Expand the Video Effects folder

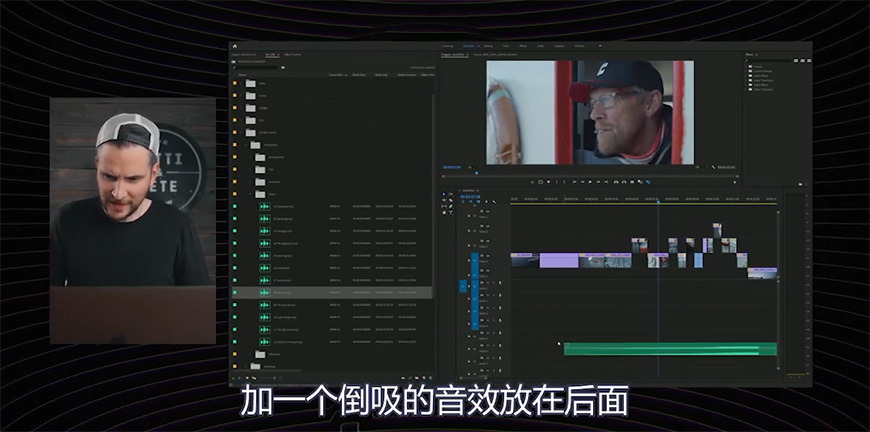(x=746, y=85)
